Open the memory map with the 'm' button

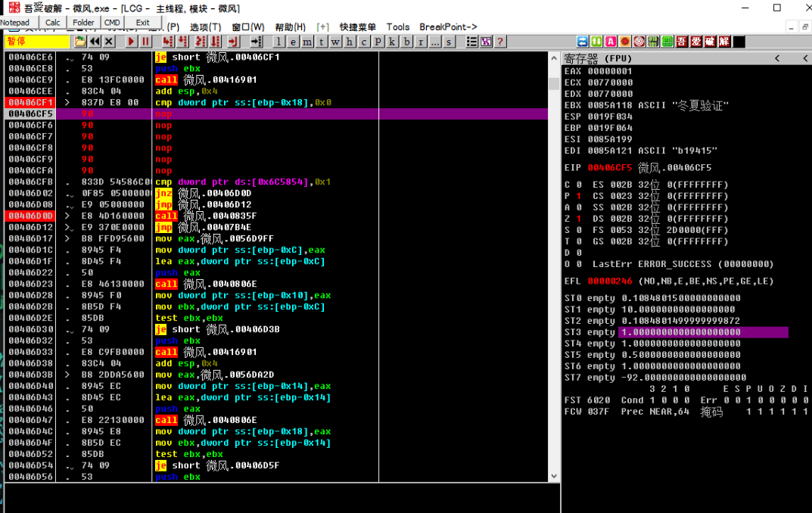tap(307, 42)
